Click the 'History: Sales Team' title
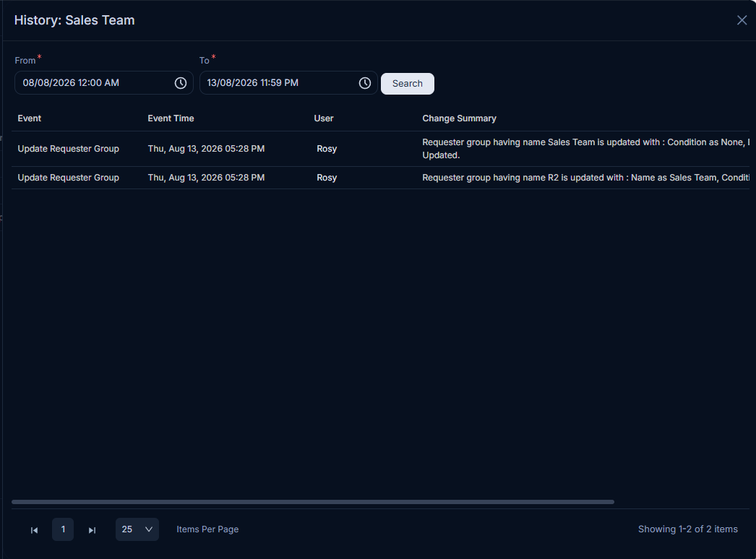Viewport: 756px width, 559px height. point(74,20)
